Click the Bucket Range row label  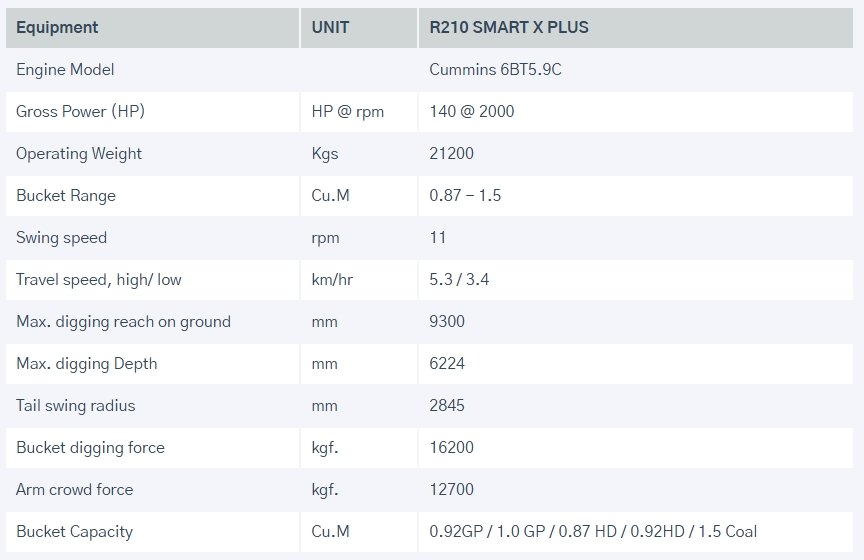tap(66, 196)
